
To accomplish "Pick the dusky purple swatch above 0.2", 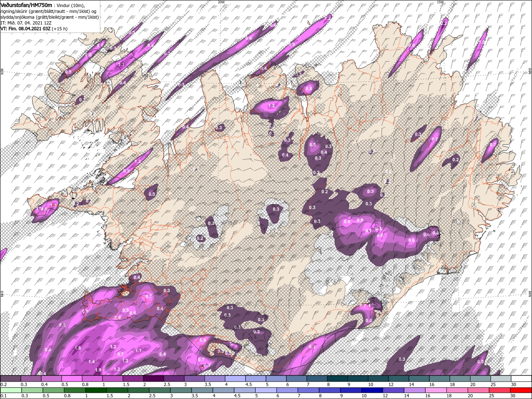I will (x=10, y=379).
